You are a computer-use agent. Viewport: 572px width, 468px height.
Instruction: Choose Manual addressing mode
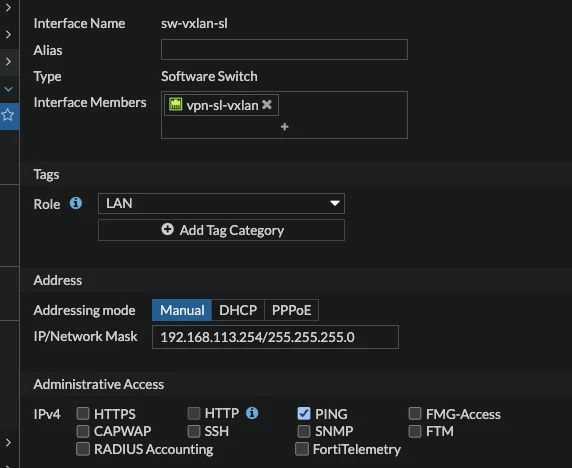182,310
